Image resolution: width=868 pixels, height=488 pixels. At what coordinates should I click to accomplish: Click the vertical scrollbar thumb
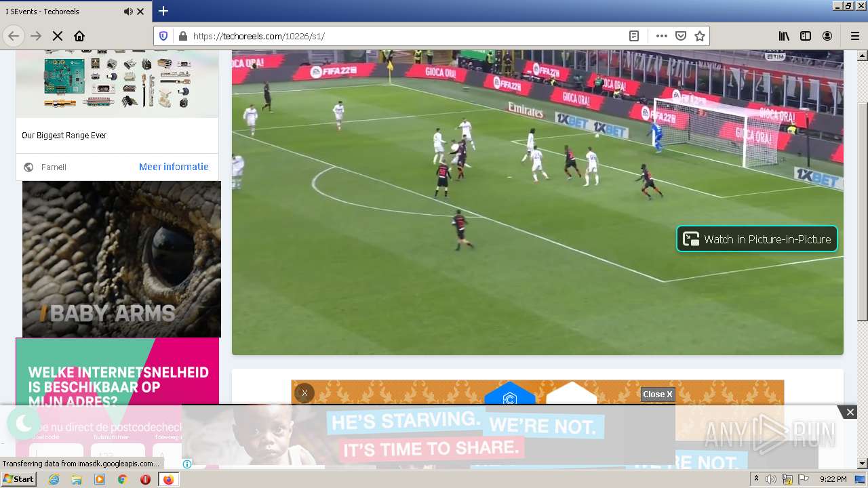[862, 212]
